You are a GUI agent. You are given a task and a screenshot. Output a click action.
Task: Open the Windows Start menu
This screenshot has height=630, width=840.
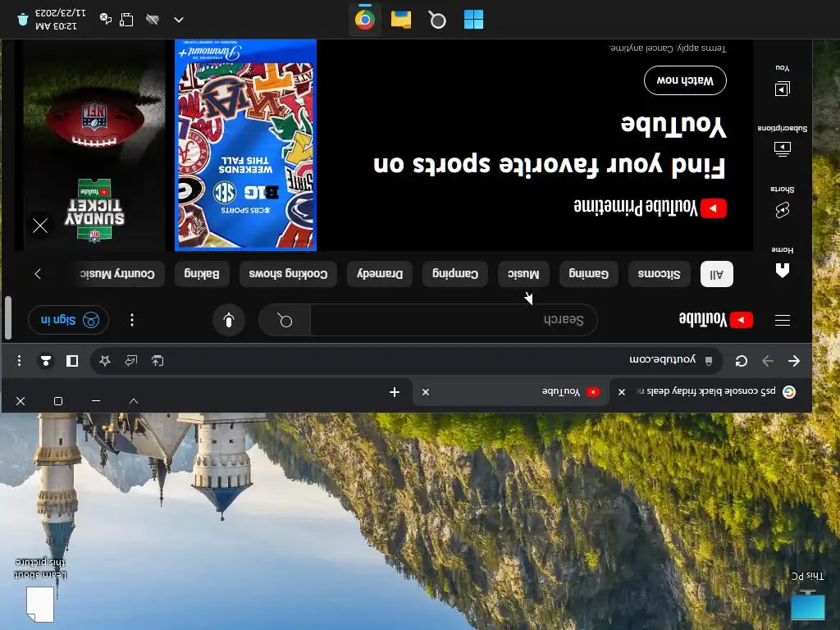click(473, 20)
